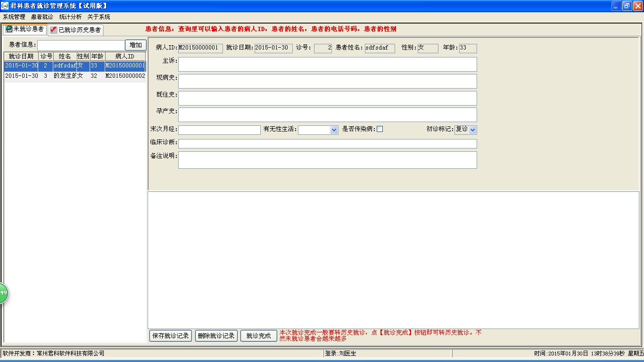
Task: Click the 增加 button
Action: point(136,45)
